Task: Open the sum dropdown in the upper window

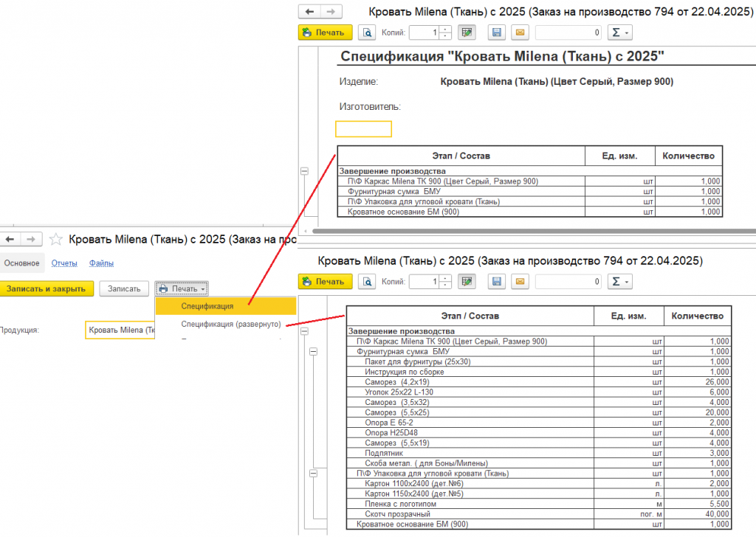Action: pyautogui.click(x=619, y=32)
